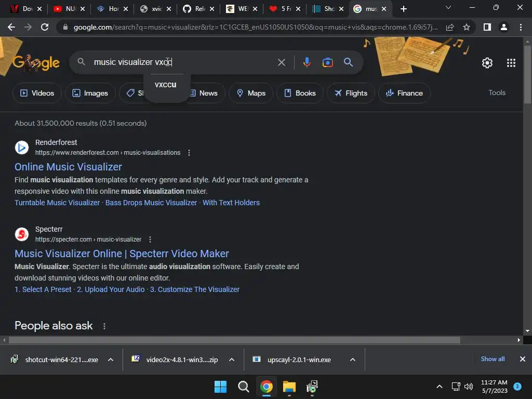This screenshot has width=532, height=399.
Task: Open Bass Drops Music Visualizer sublink
Action: pyautogui.click(x=151, y=203)
